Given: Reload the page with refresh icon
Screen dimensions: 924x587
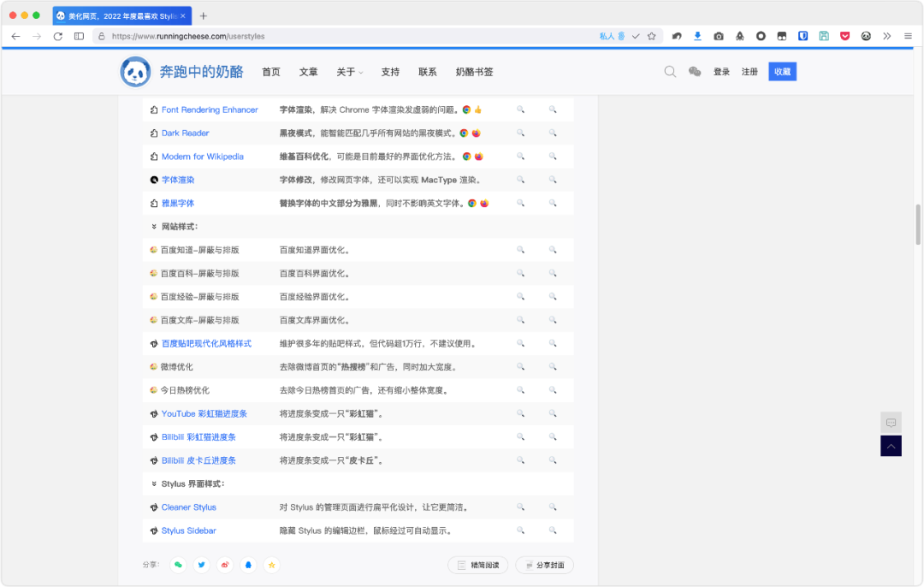Looking at the screenshot, I should click(x=58, y=36).
